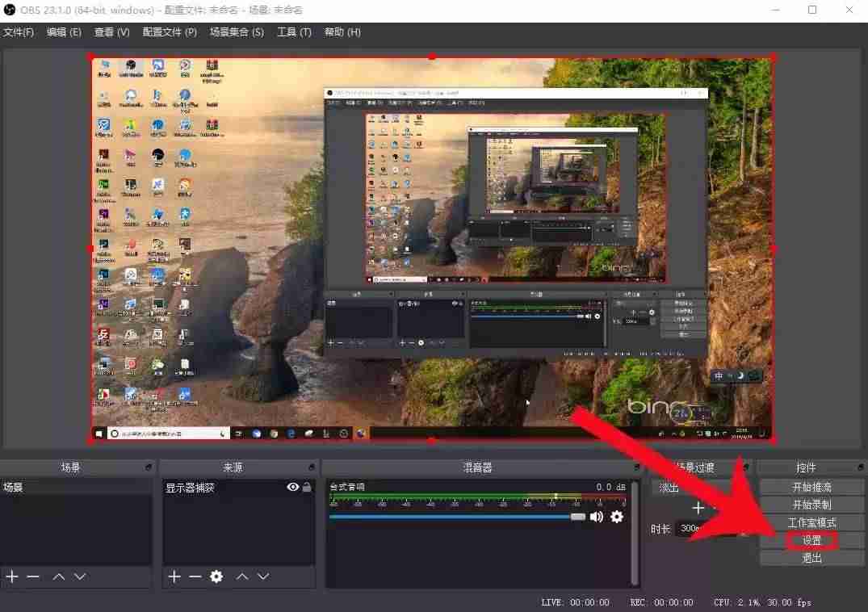Open the 文件(F) menu
The image size is (868, 612).
click(19, 32)
